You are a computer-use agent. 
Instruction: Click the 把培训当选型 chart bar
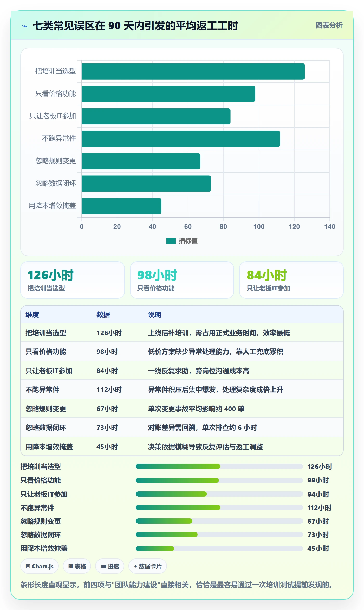[193, 72]
